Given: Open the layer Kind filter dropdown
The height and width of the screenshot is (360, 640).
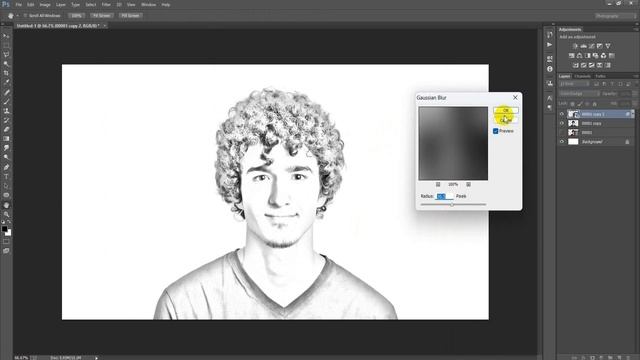Looking at the screenshot, I should [574, 84].
